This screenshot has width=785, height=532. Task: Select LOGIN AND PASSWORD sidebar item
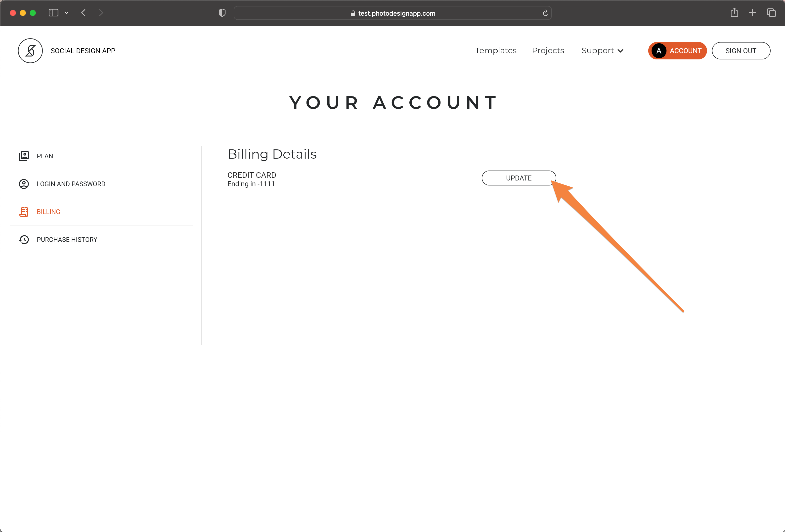point(101,184)
